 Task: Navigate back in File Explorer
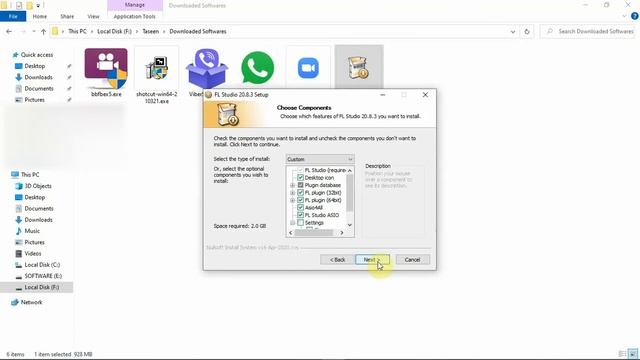click(x=9, y=31)
